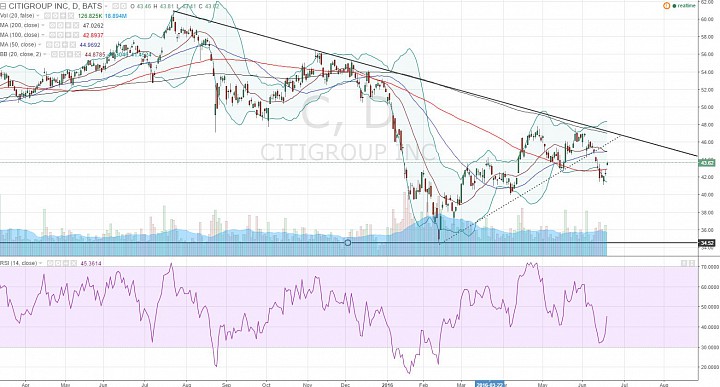
Task: Open the MA (200, close) dropdown arrow
Action: 43,25
